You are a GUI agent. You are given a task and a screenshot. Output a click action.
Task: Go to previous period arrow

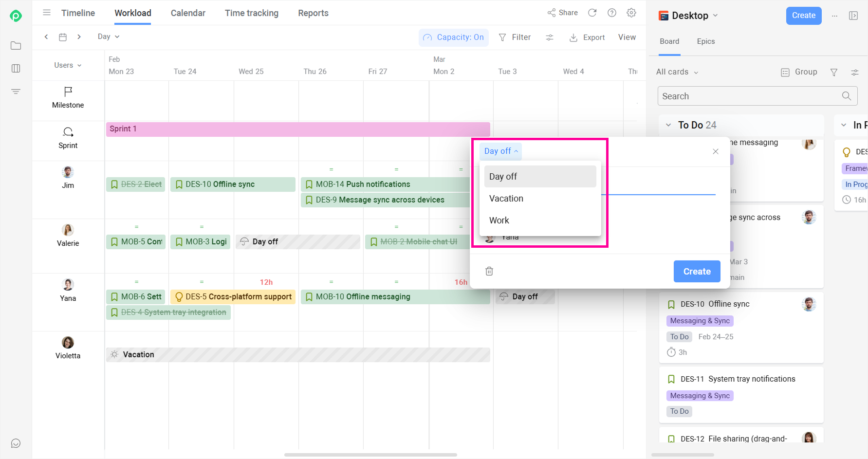(x=46, y=37)
